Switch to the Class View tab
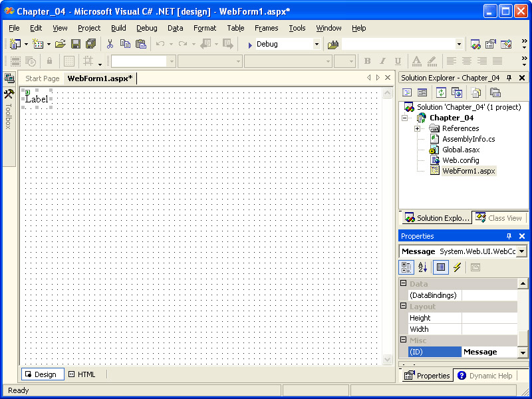 499,218
